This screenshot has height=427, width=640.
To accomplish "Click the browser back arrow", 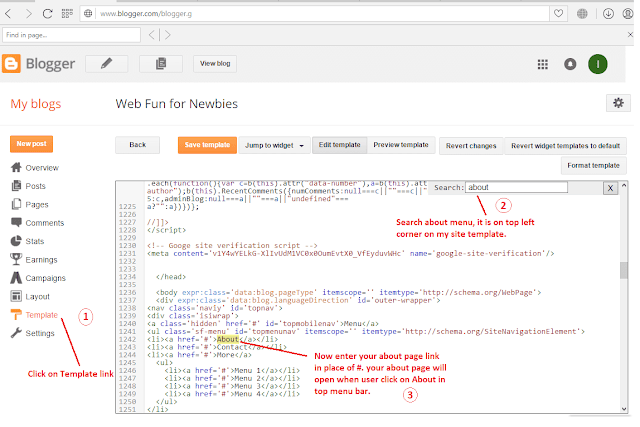I will [9, 14].
